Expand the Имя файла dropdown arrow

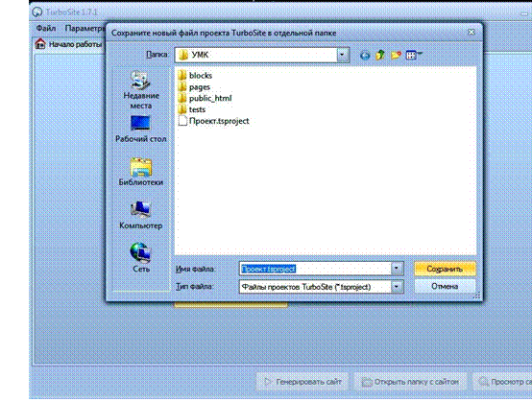pyautogui.click(x=397, y=269)
